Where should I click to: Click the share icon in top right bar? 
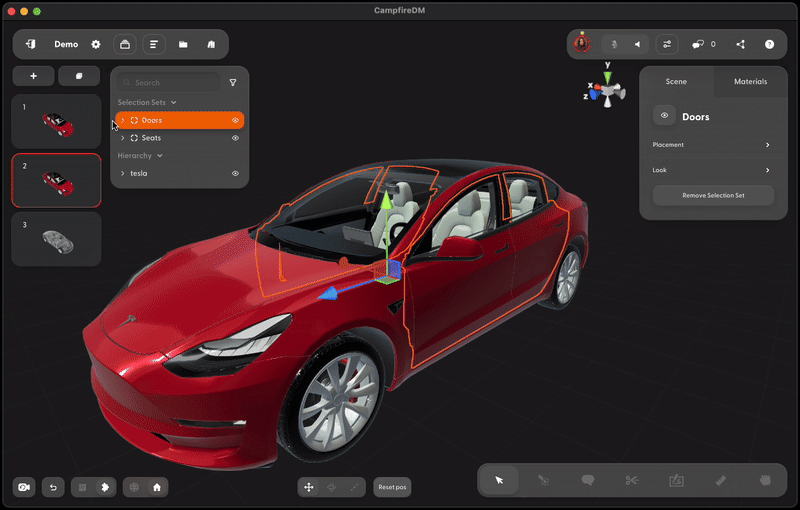tap(741, 44)
